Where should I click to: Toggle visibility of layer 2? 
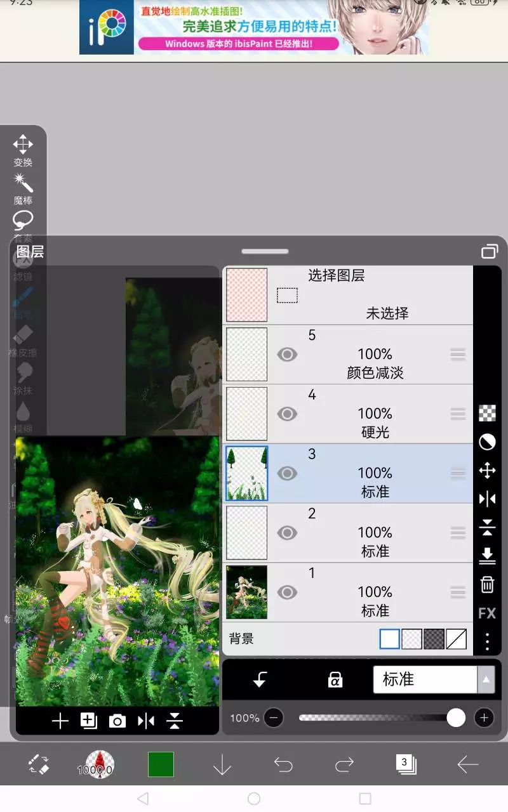click(288, 533)
